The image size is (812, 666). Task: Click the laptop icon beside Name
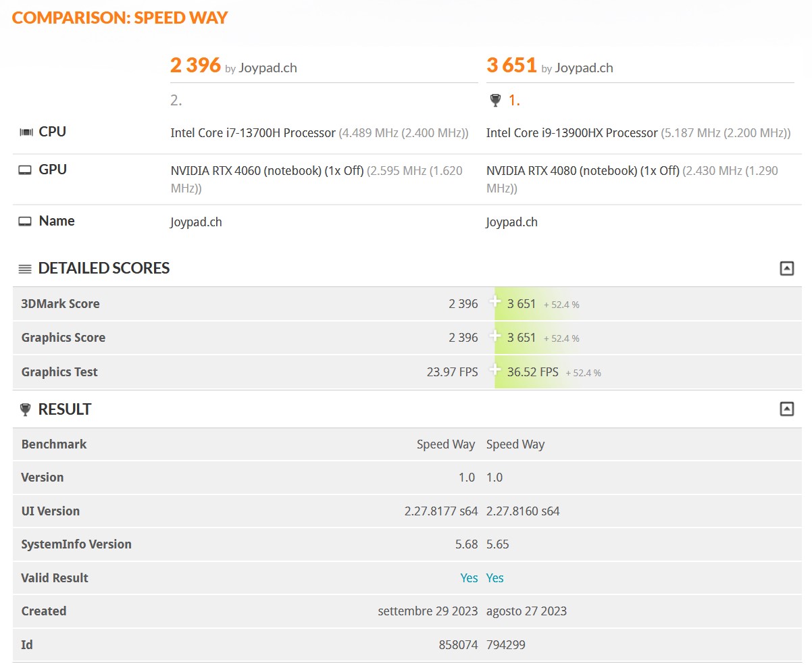pos(25,222)
